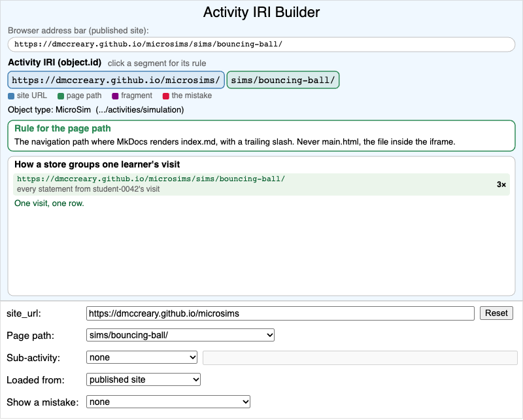Click the 'Page path:' label
Viewport: 523px width, 420px height.
[x=30, y=336]
